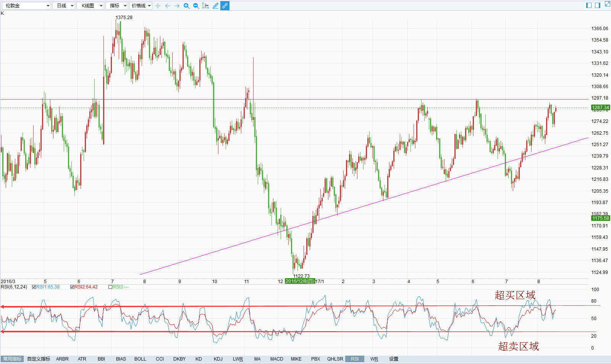Enable the RSI3 line checkbox
611x364 pixels.
(110, 287)
